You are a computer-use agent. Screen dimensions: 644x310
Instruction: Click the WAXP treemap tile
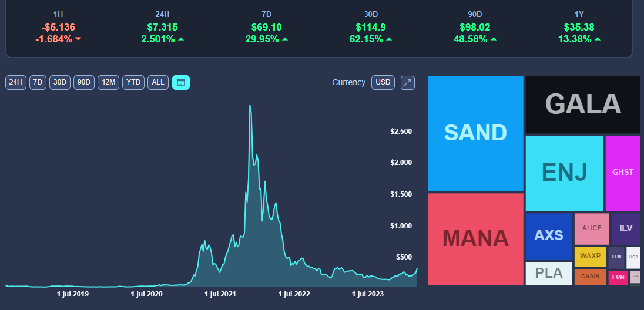click(590, 257)
